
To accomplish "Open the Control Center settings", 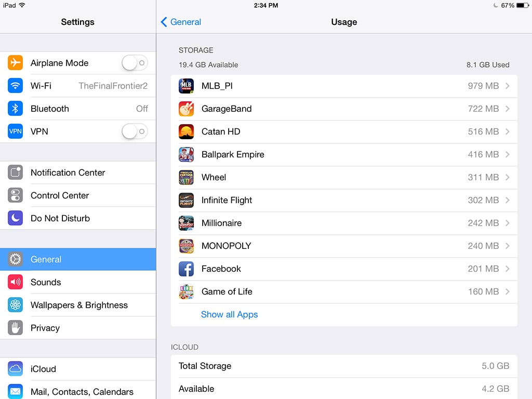I will click(x=78, y=195).
